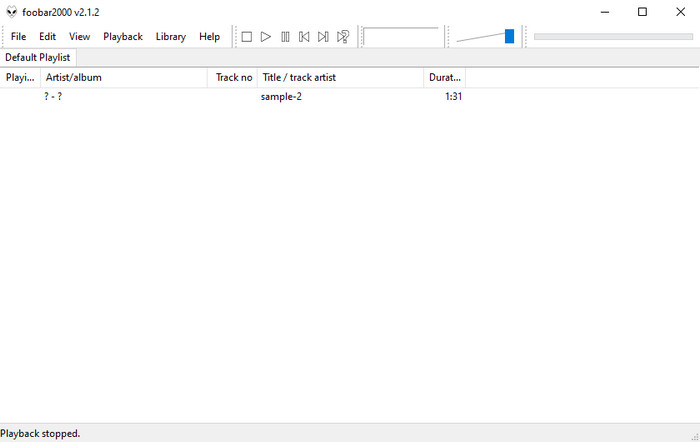Open the View menu

79,37
